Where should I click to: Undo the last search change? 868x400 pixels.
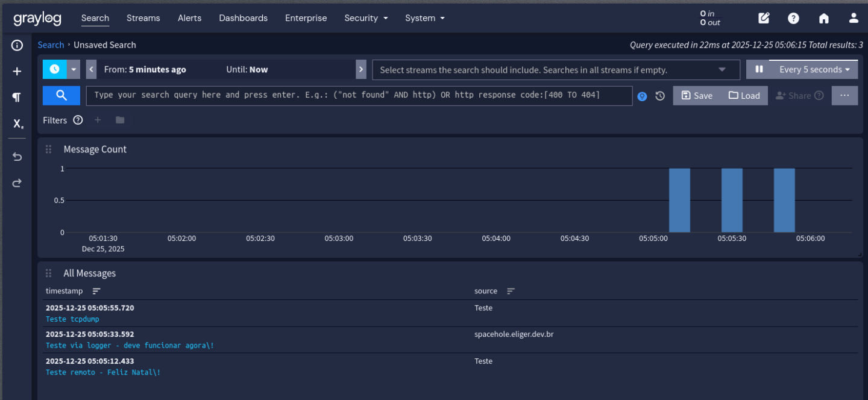17,156
